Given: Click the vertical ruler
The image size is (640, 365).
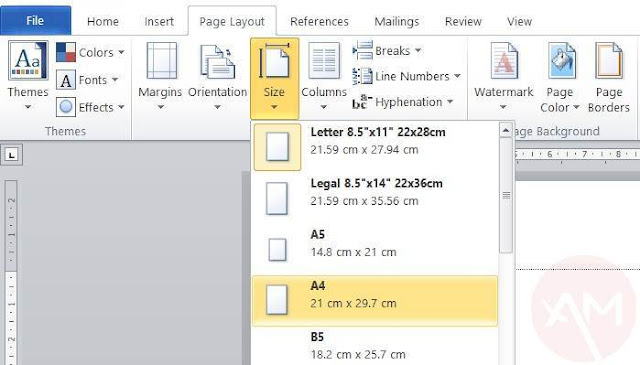Looking at the screenshot, I should tap(11, 272).
